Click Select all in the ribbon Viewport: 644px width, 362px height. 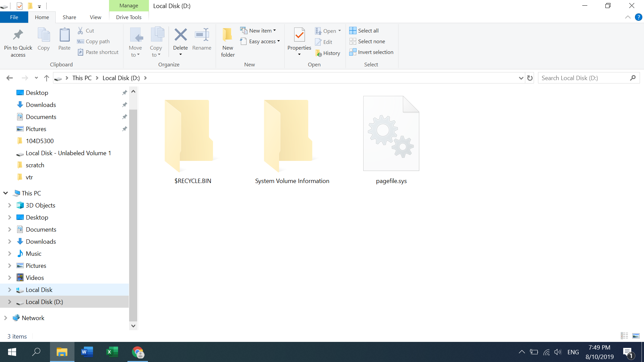click(x=364, y=31)
